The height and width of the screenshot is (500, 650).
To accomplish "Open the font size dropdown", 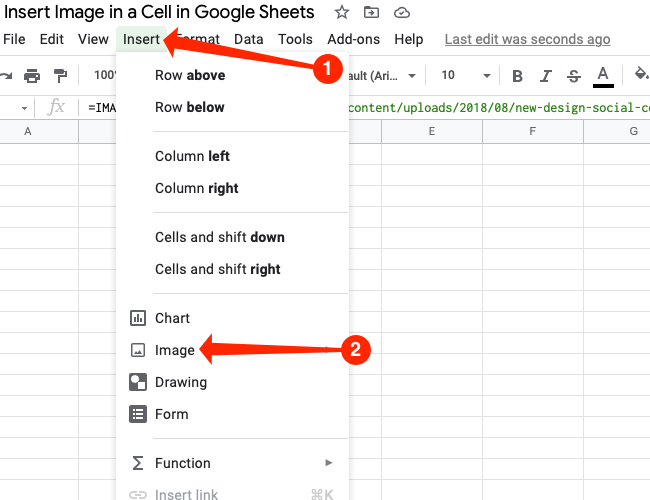I will pyautogui.click(x=466, y=76).
